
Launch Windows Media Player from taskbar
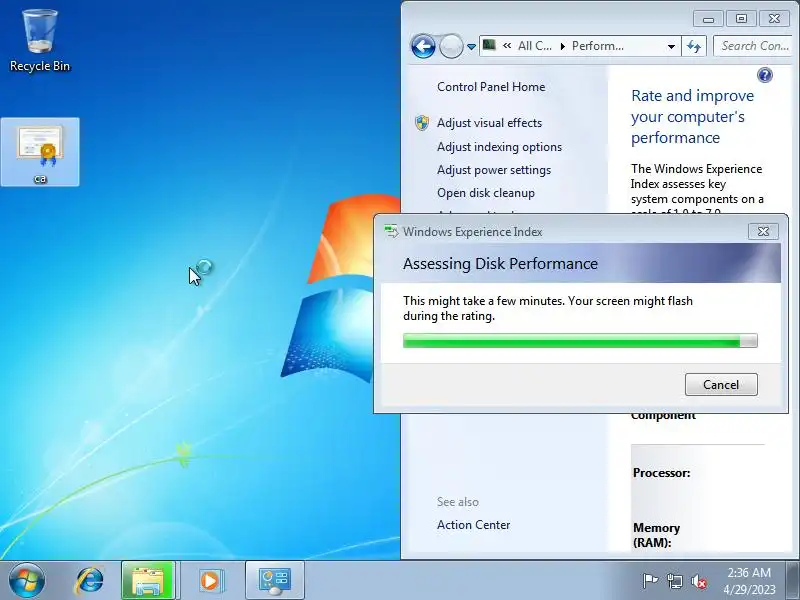210,580
